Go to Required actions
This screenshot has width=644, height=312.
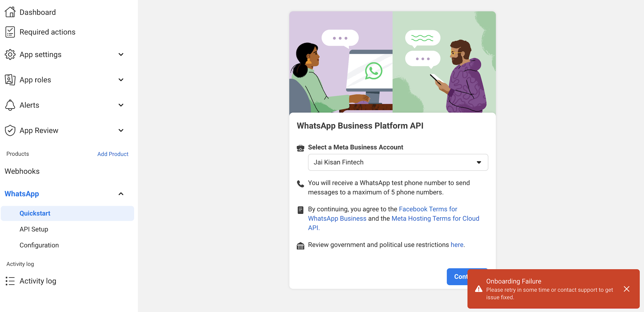tap(48, 32)
